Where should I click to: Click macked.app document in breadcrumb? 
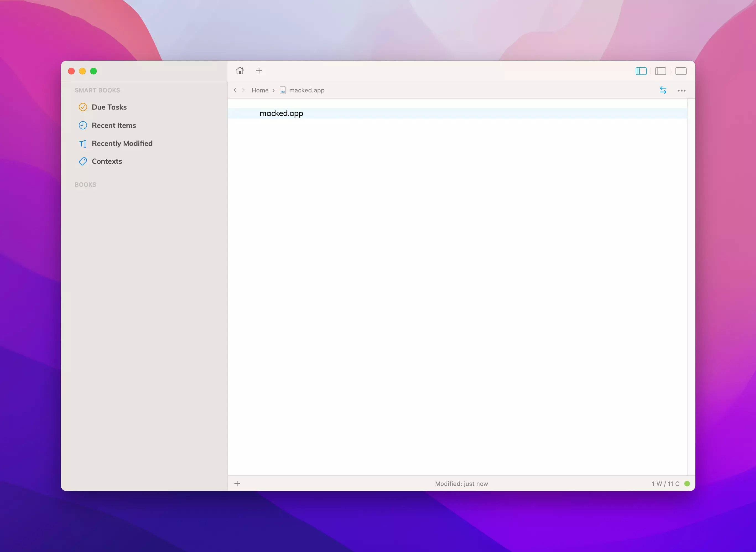[x=306, y=90]
